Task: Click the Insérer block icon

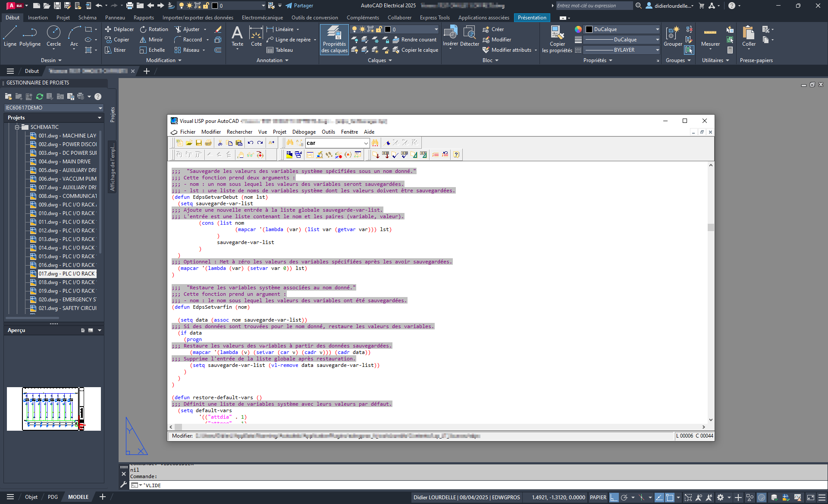Action: (x=450, y=35)
